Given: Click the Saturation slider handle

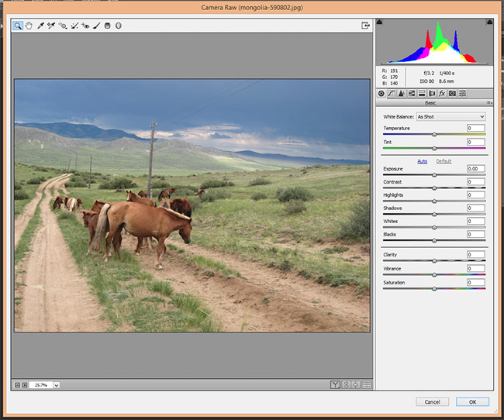Looking at the screenshot, I should [x=434, y=288].
